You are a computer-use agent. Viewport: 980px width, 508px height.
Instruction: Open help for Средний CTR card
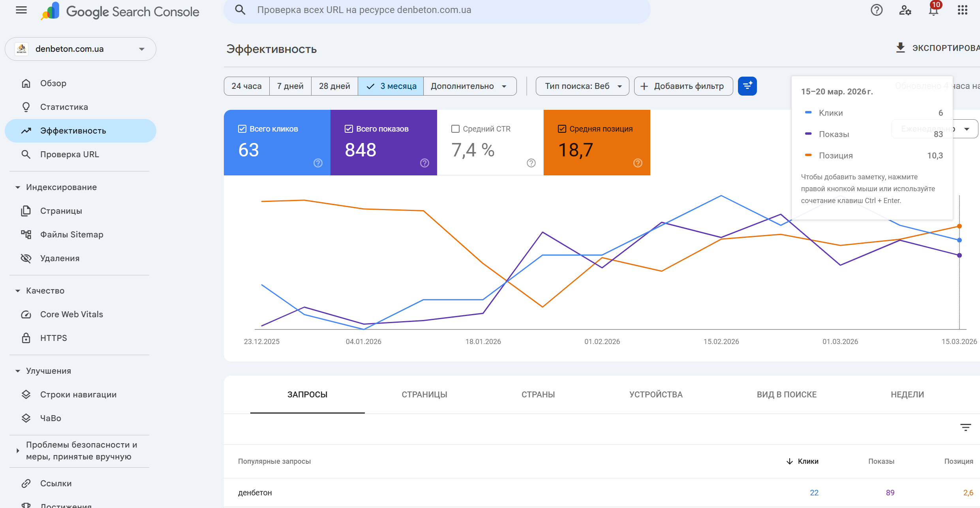[531, 163]
